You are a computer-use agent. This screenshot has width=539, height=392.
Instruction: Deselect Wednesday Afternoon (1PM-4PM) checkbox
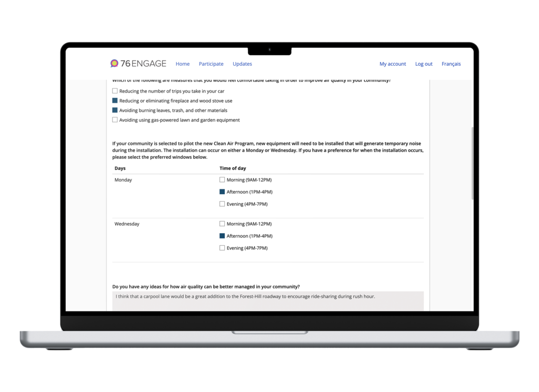click(x=222, y=236)
